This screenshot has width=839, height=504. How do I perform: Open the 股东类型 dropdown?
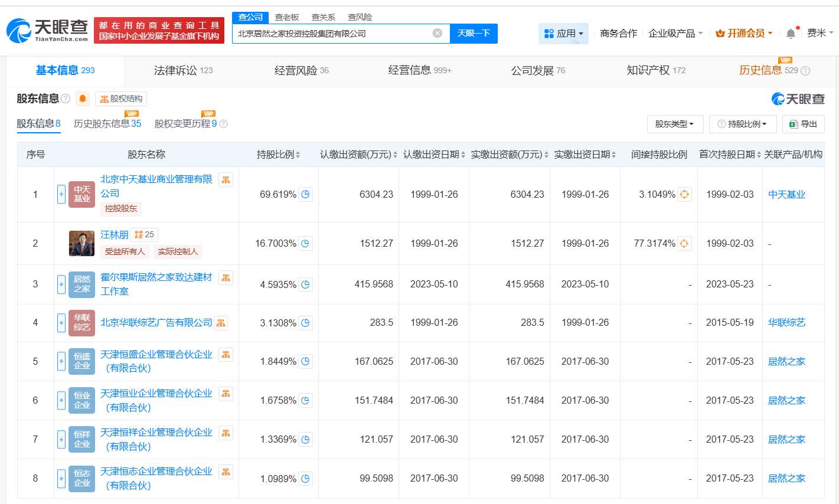(675, 124)
